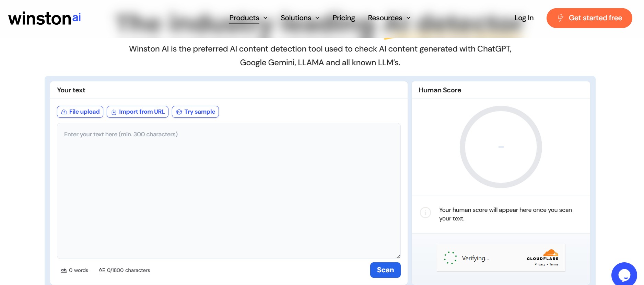
Task: Click the Scan button
Action: (385, 270)
